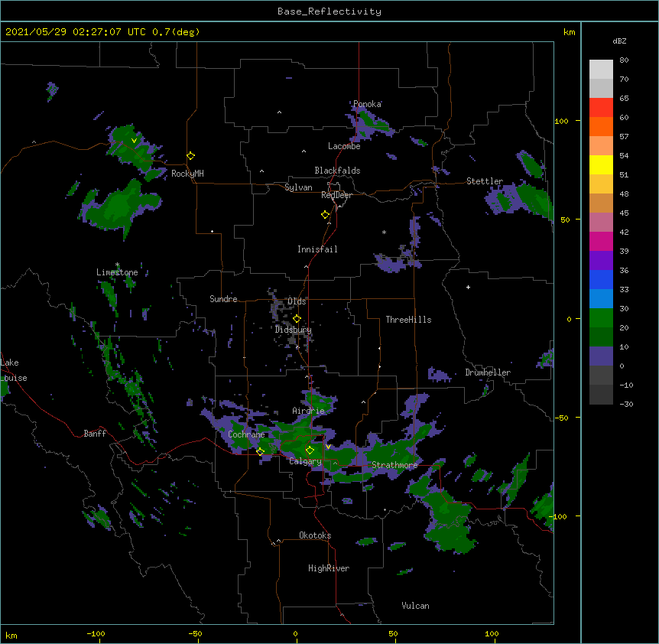This screenshot has height=644, width=659.
Task: Select the magenta 39-42 dBZ legend swatch
Action: pos(601,241)
